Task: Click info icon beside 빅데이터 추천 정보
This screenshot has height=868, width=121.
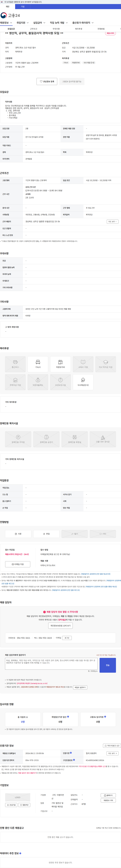Action: pyautogui.click(x=20, y=853)
